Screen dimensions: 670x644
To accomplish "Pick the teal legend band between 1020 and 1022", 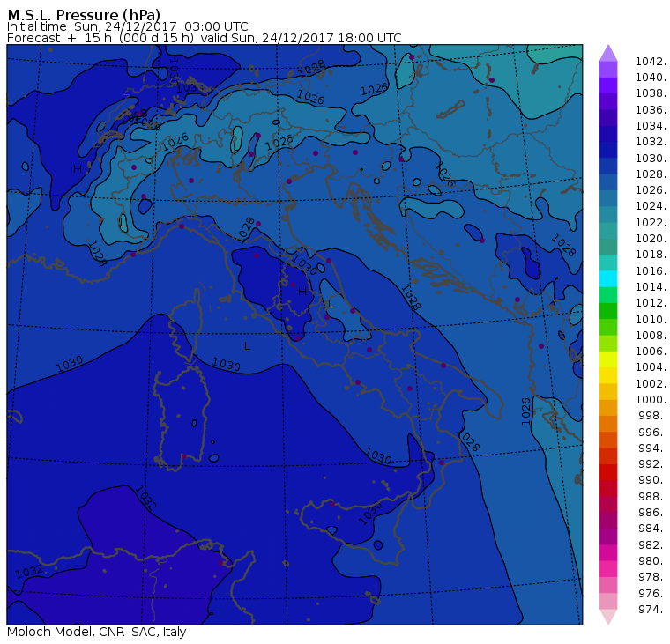I will pyautogui.click(x=608, y=230).
